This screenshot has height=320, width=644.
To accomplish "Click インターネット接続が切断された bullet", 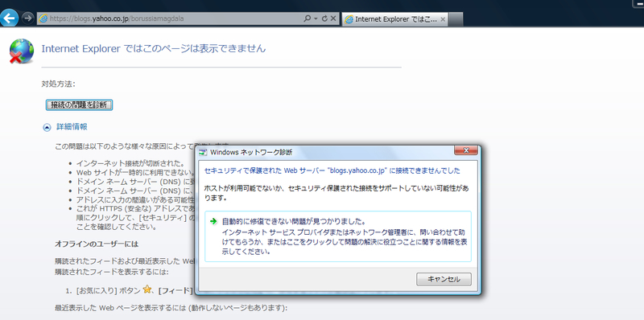I will click(130, 164).
